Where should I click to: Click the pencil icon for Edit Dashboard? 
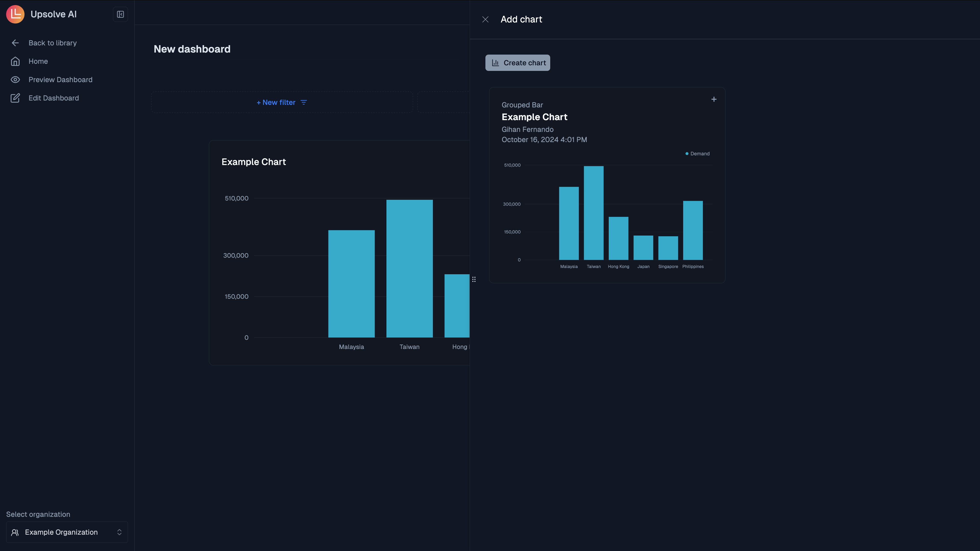(15, 98)
